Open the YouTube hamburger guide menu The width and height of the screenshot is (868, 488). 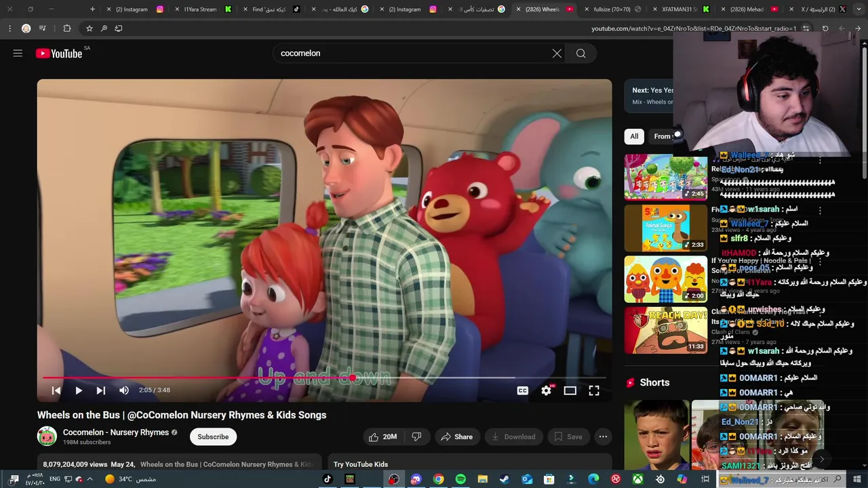pos(18,54)
